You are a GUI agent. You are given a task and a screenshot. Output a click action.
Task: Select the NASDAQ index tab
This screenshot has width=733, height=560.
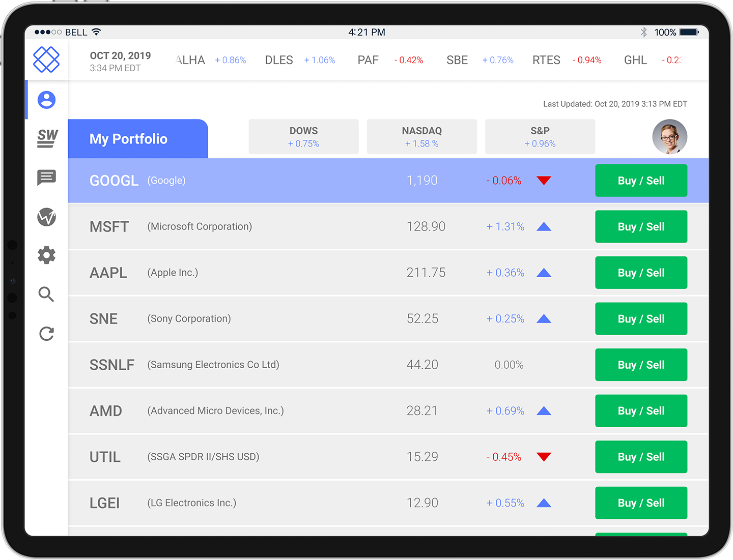(422, 137)
